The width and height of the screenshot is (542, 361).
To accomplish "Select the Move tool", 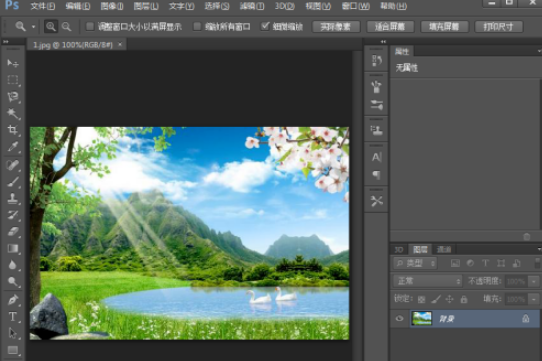I will pyautogui.click(x=13, y=63).
